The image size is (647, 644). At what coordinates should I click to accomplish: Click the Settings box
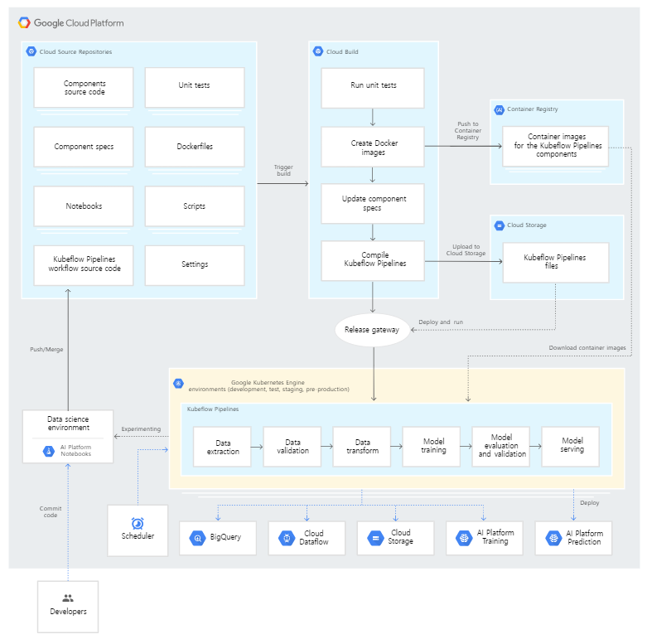point(195,265)
